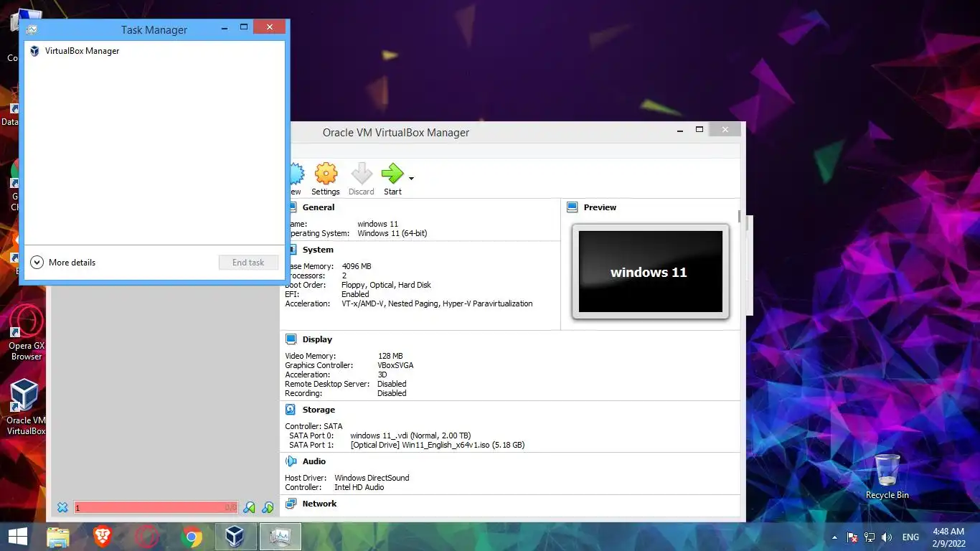Click 'windows 11_.vdi (Normal, 2.00 TB)' entry
Image resolution: width=980 pixels, height=551 pixels.
click(x=410, y=435)
